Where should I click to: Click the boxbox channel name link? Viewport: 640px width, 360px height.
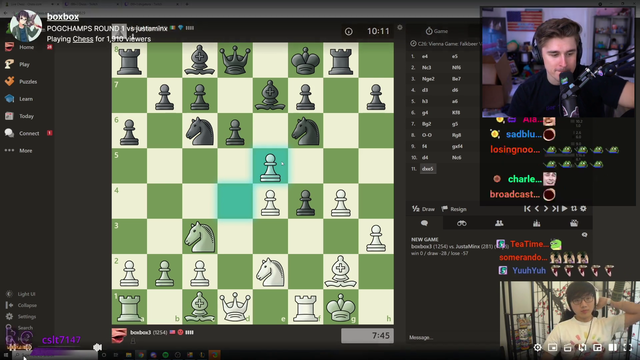point(62,17)
